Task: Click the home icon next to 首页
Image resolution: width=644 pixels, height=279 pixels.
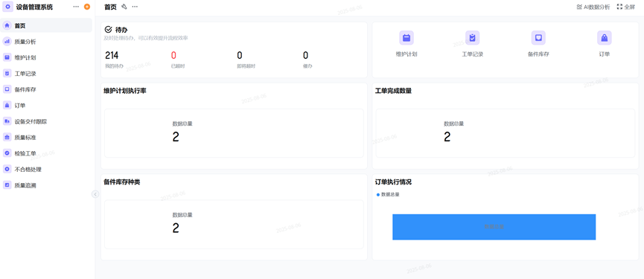Action: pyautogui.click(x=7, y=25)
